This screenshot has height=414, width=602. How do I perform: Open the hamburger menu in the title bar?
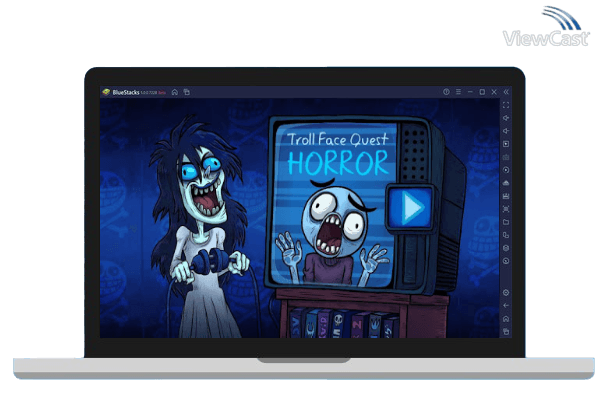[458, 92]
